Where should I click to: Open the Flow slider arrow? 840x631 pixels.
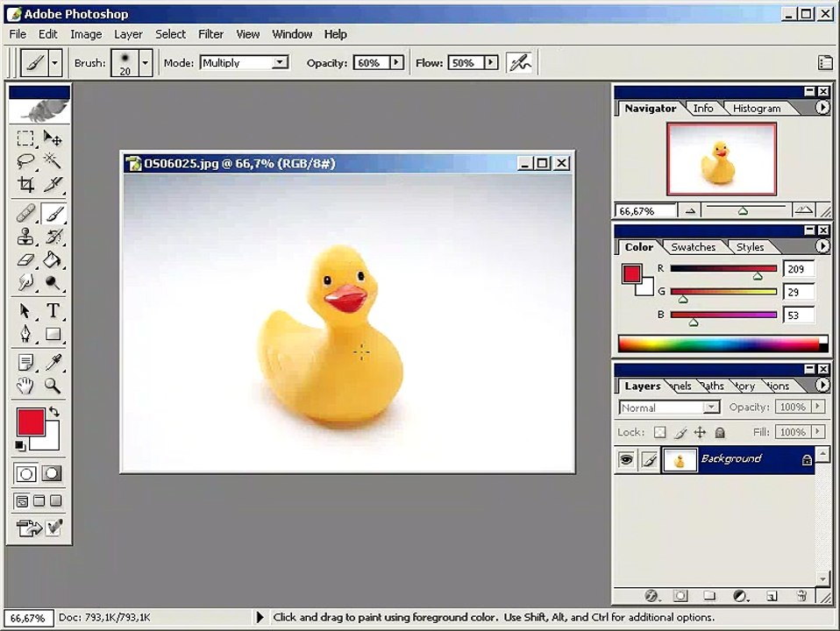coord(491,63)
